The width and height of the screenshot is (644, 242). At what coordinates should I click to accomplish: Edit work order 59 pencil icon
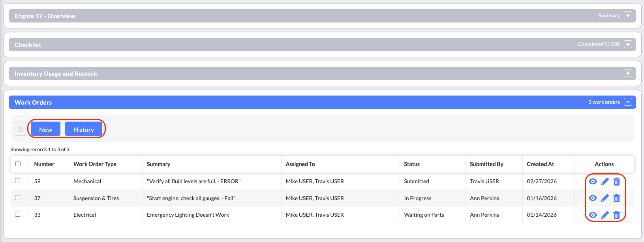(x=605, y=182)
